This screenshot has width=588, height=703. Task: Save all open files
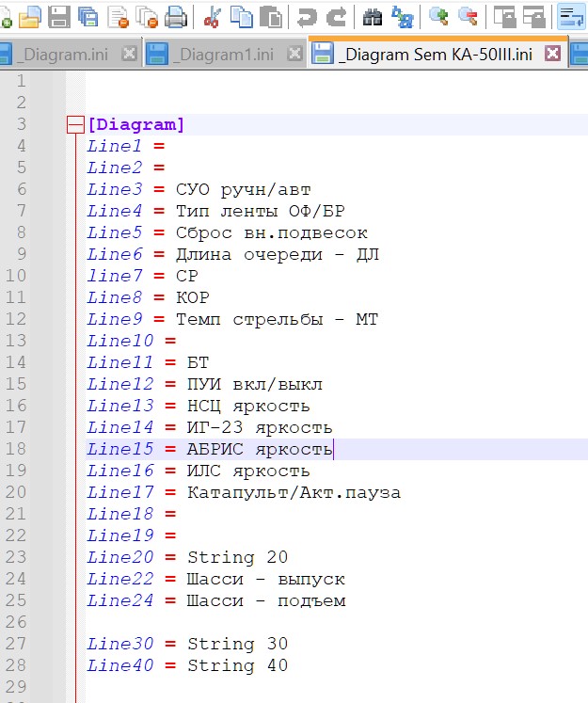88,17
